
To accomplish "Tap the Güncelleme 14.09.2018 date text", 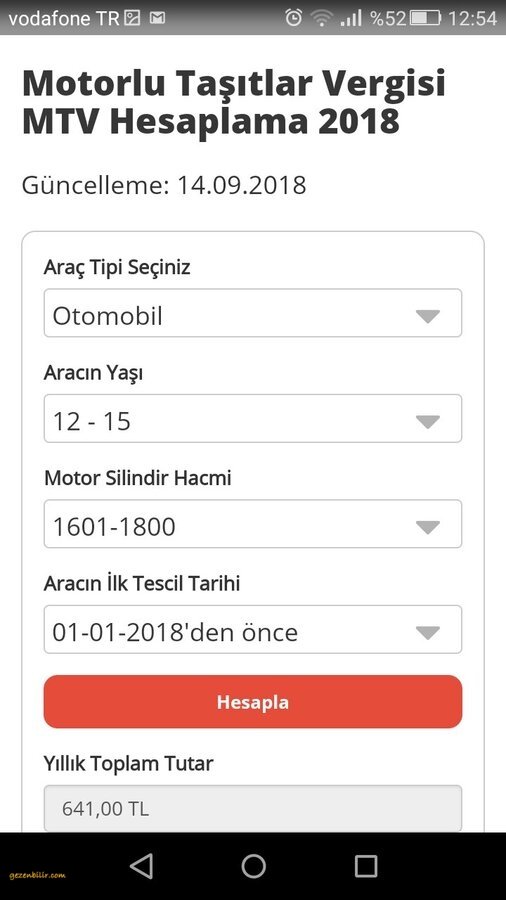I will tap(164, 185).
